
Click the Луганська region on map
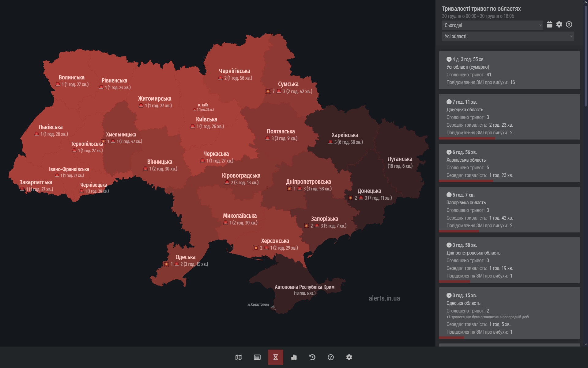click(x=400, y=159)
